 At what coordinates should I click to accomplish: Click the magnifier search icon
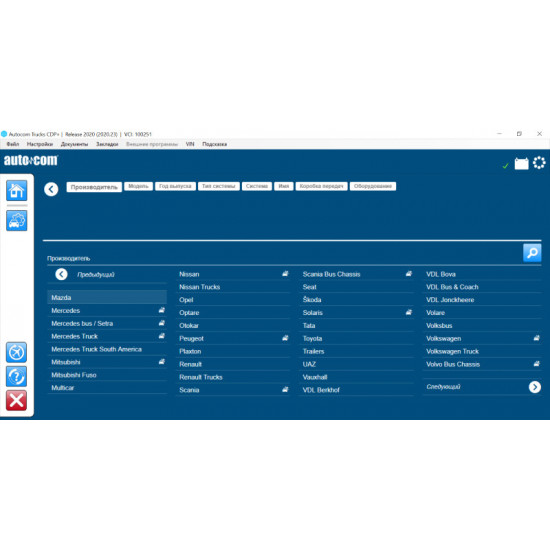click(x=532, y=253)
